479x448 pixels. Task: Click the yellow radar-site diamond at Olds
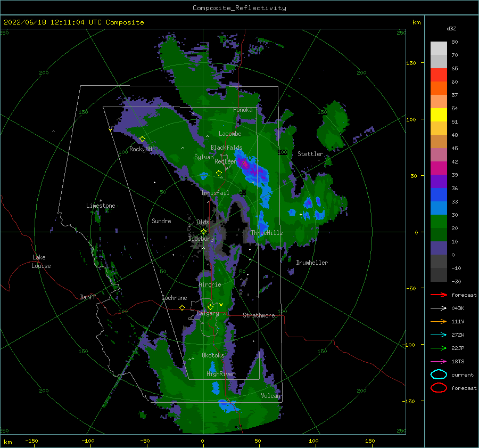coord(203,232)
